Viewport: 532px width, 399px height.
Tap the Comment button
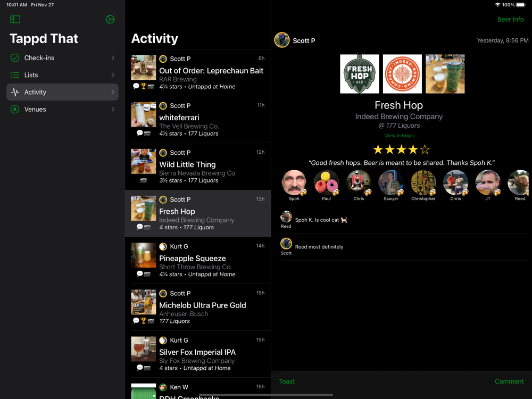tap(509, 381)
